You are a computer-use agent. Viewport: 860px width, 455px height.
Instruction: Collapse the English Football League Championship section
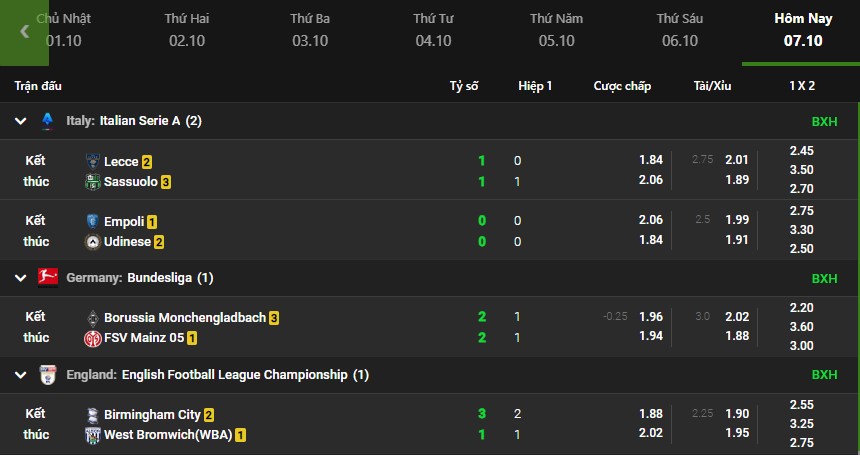pyautogui.click(x=20, y=376)
